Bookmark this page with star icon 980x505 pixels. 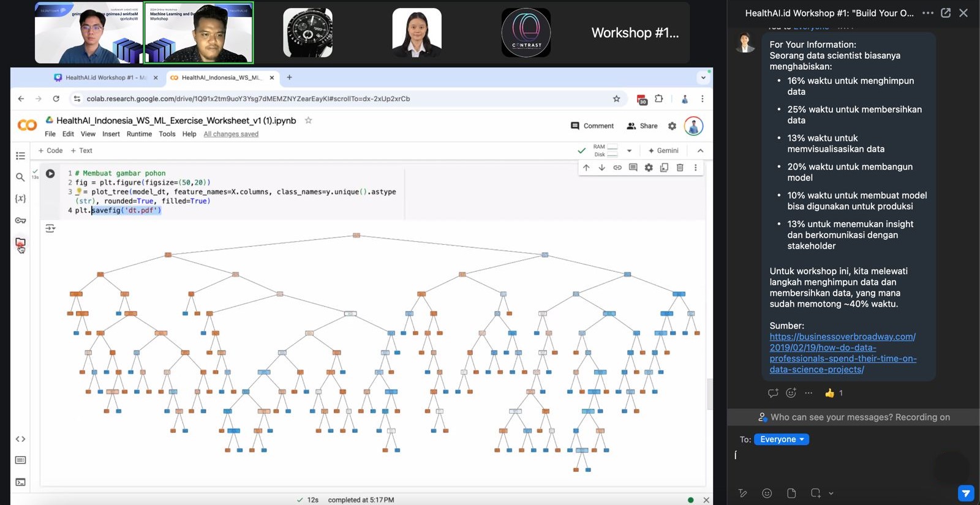(616, 99)
